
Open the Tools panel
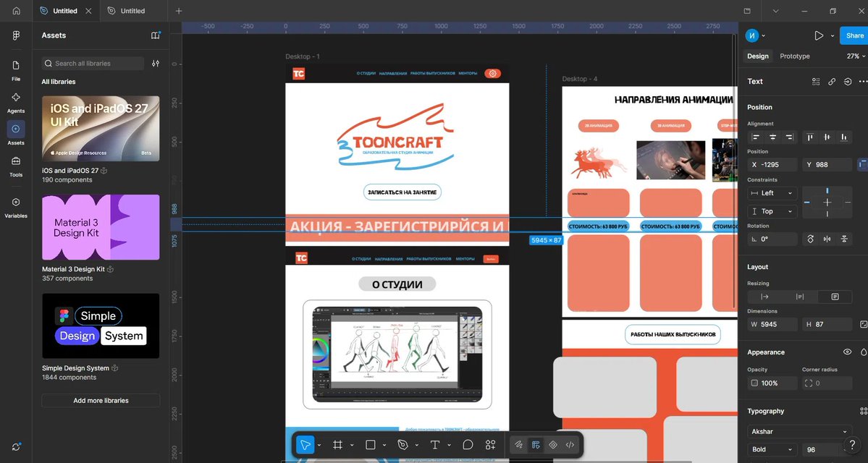tap(16, 166)
